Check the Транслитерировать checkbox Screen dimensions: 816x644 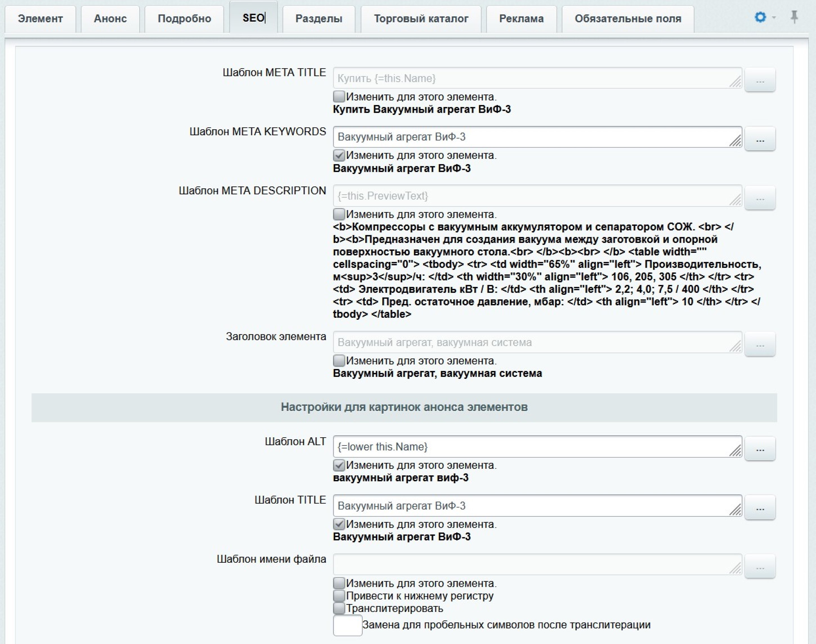point(339,608)
